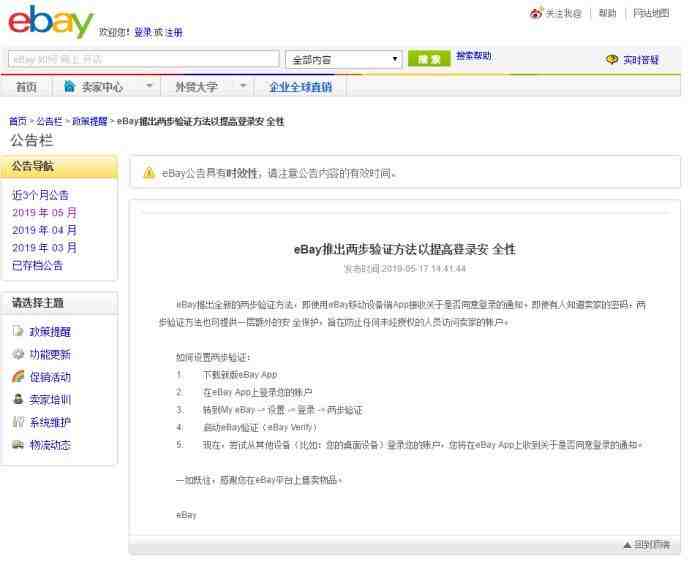This screenshot has height=565, width=692.
Task: Open the 企业全球直销 tab
Action: pos(301,87)
